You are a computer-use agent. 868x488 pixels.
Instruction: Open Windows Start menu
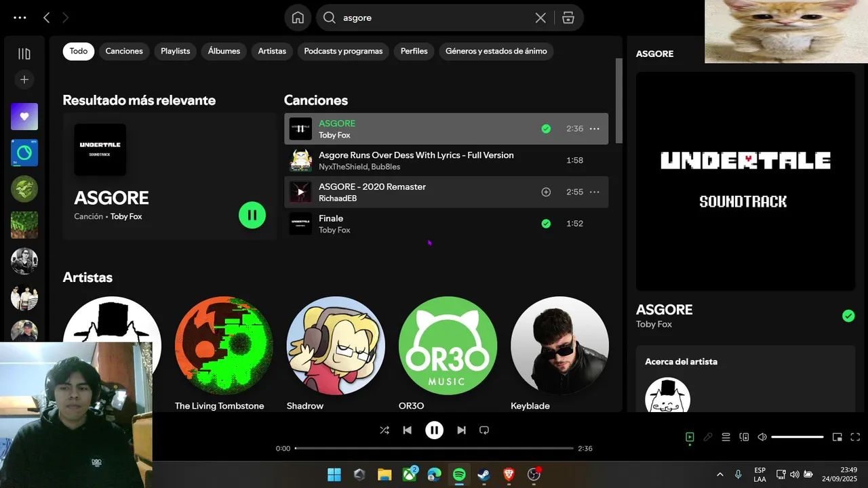334,474
